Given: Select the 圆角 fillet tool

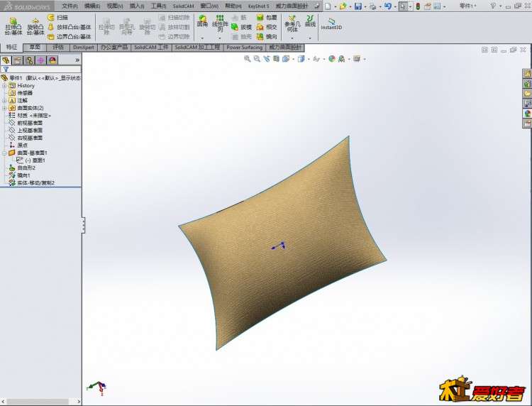Looking at the screenshot, I should pyautogui.click(x=203, y=22).
